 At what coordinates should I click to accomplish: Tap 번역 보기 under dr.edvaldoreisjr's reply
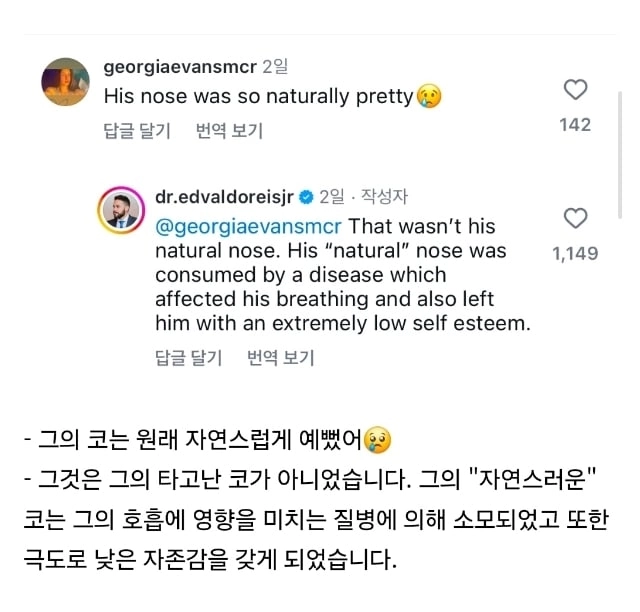[x=281, y=357]
